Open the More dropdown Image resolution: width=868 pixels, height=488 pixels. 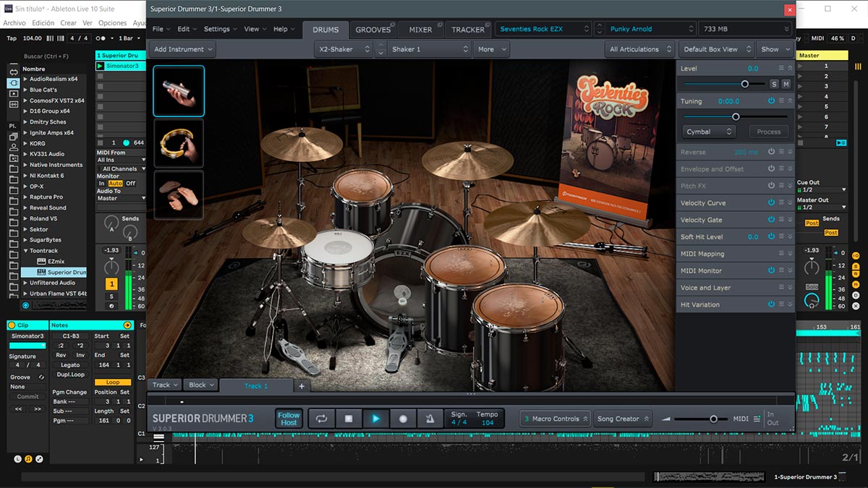[491, 49]
